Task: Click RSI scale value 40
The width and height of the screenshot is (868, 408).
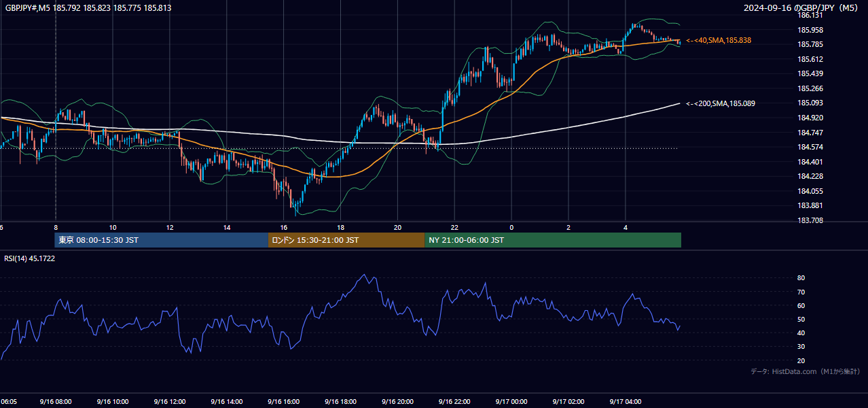Action: (801, 333)
